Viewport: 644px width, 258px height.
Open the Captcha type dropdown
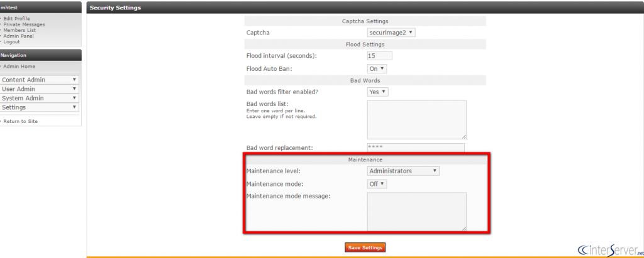(x=391, y=33)
